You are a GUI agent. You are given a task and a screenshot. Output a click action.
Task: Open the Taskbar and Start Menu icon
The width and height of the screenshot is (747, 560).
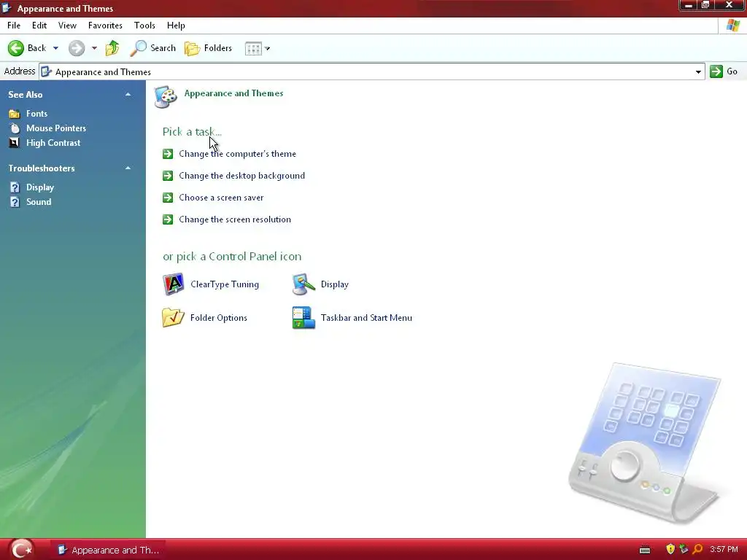[x=303, y=318]
